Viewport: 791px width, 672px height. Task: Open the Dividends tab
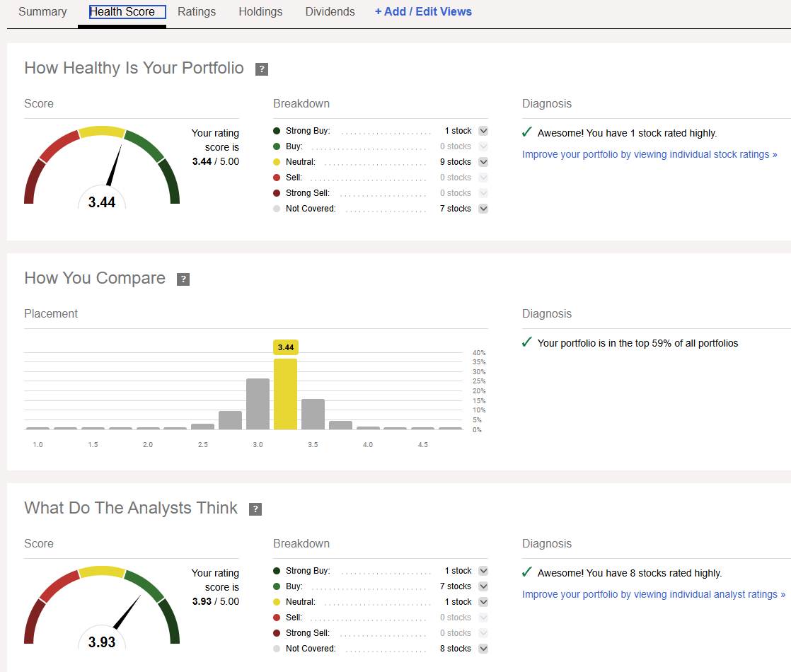tap(330, 12)
